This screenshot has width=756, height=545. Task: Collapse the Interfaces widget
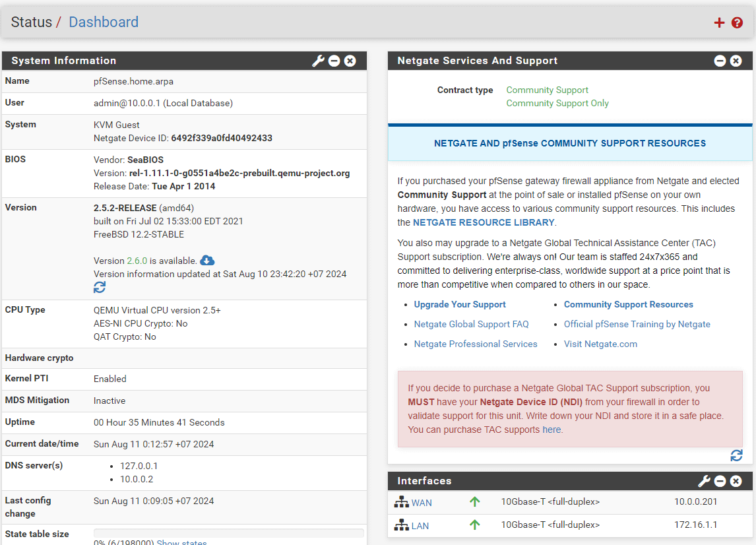[720, 481]
